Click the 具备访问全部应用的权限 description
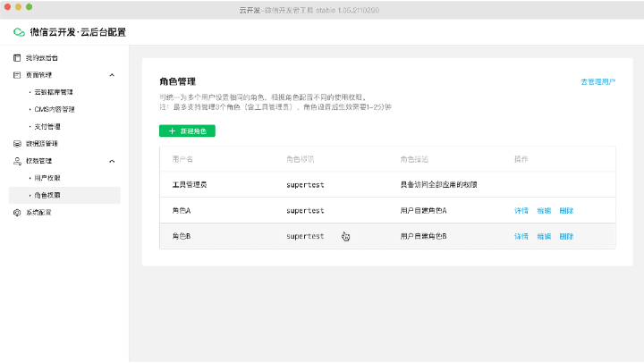Image resolution: width=644 pixels, height=363 pixels. coord(438,185)
